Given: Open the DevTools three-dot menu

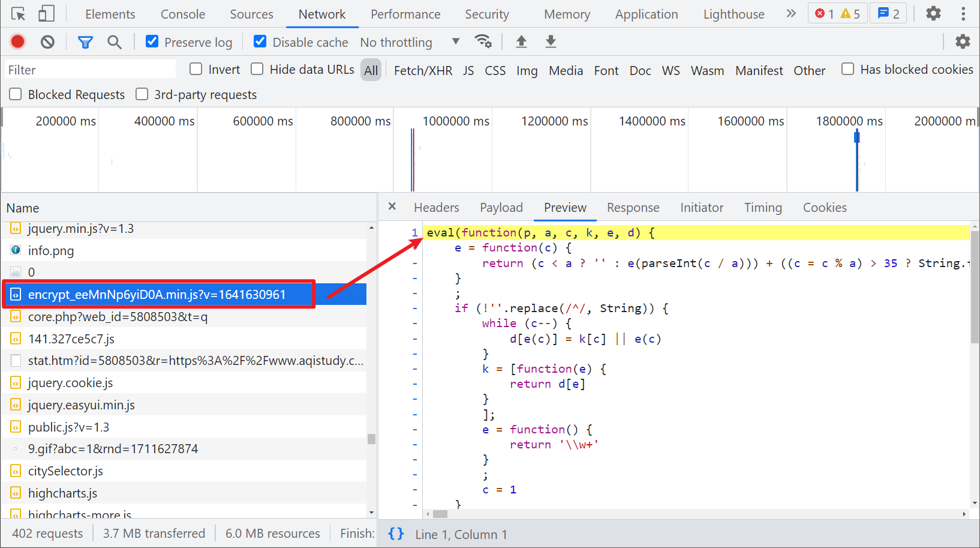Looking at the screenshot, I should 963,13.
